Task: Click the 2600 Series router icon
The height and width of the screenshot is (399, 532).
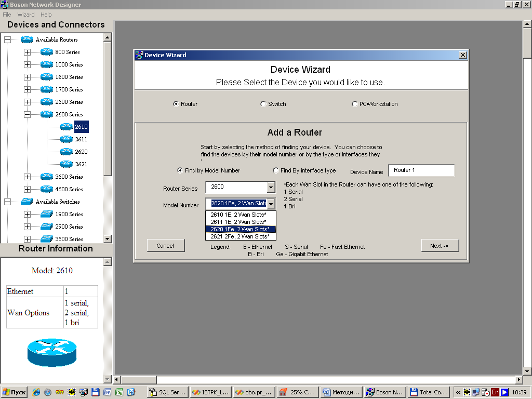Action: coord(46,114)
